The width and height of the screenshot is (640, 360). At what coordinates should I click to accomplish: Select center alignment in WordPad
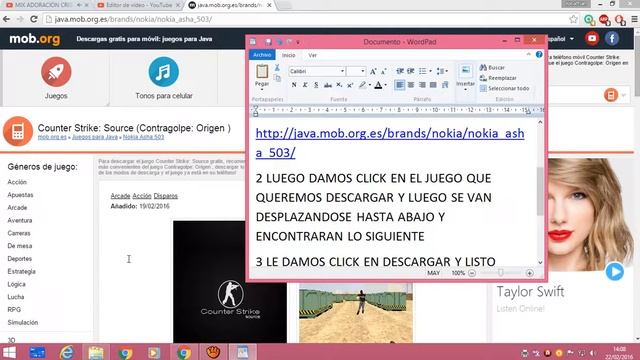[x=411, y=84]
